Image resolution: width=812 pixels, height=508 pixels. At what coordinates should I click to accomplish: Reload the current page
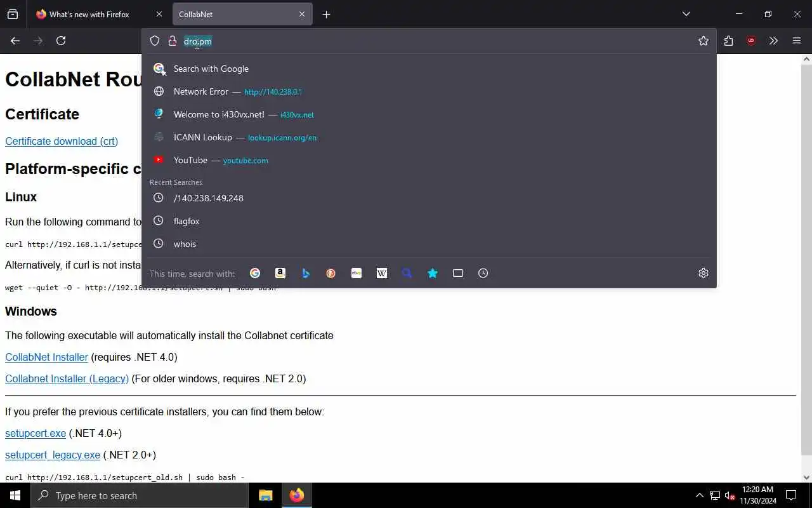[61, 41]
